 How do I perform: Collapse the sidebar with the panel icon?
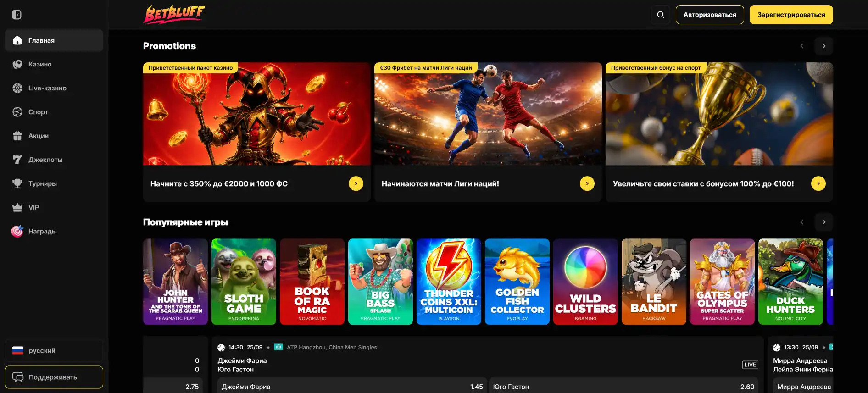(17, 15)
